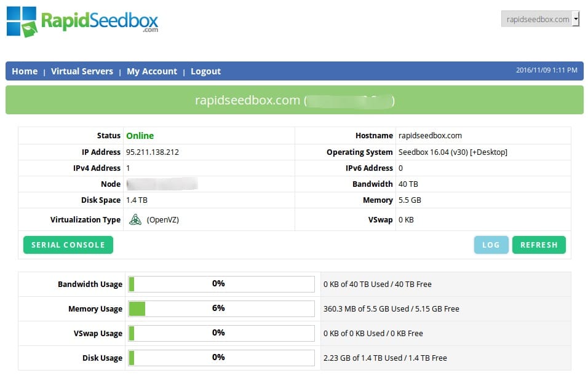588x381 pixels.
Task: Click the date and time 2016/11/09 1:11 PM
Action: click(x=546, y=70)
